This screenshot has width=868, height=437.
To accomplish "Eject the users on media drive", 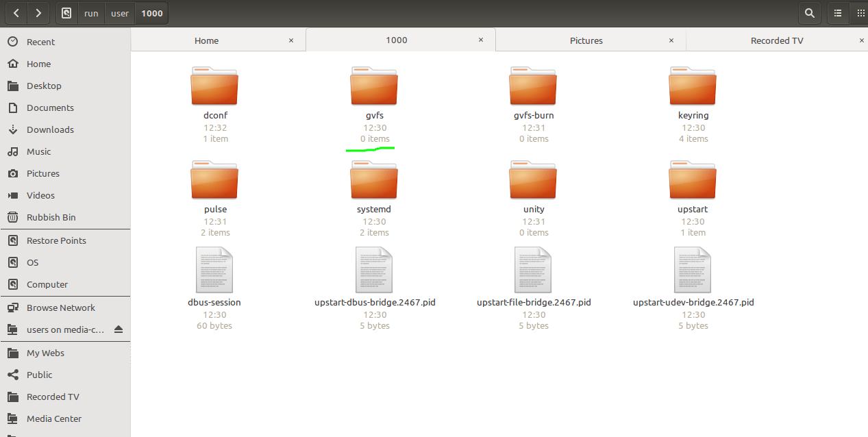I will [x=120, y=329].
